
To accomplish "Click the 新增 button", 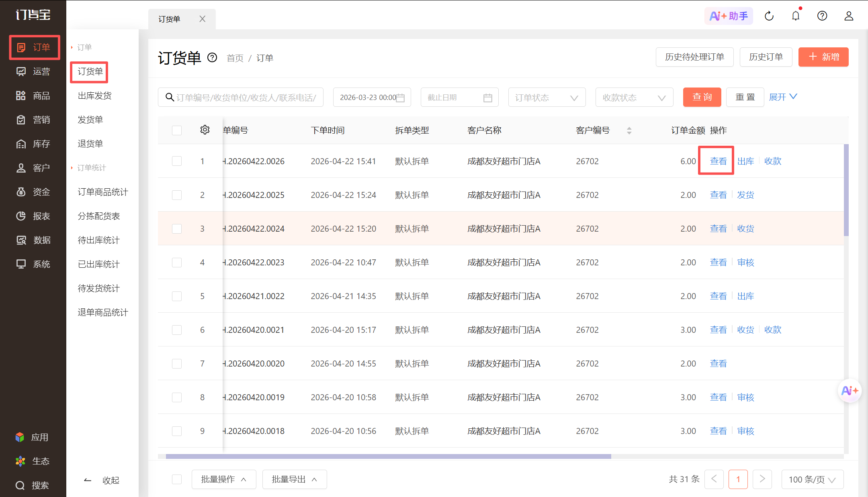I will [x=823, y=57].
